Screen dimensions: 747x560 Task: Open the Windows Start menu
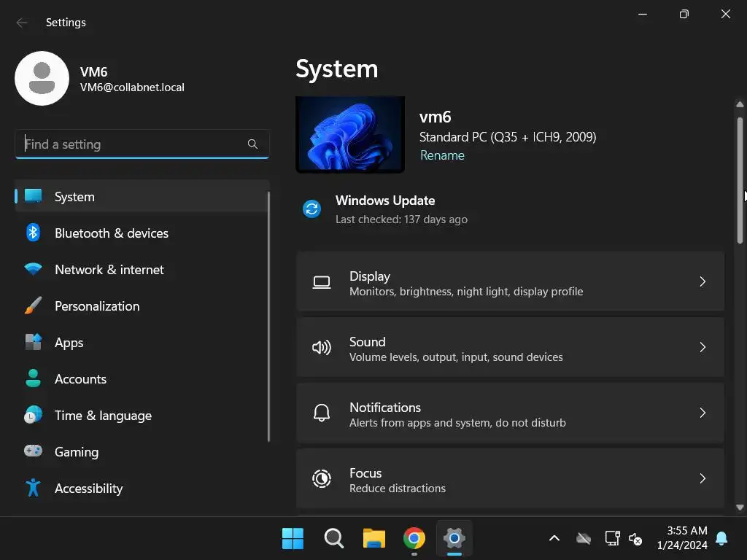(x=293, y=539)
